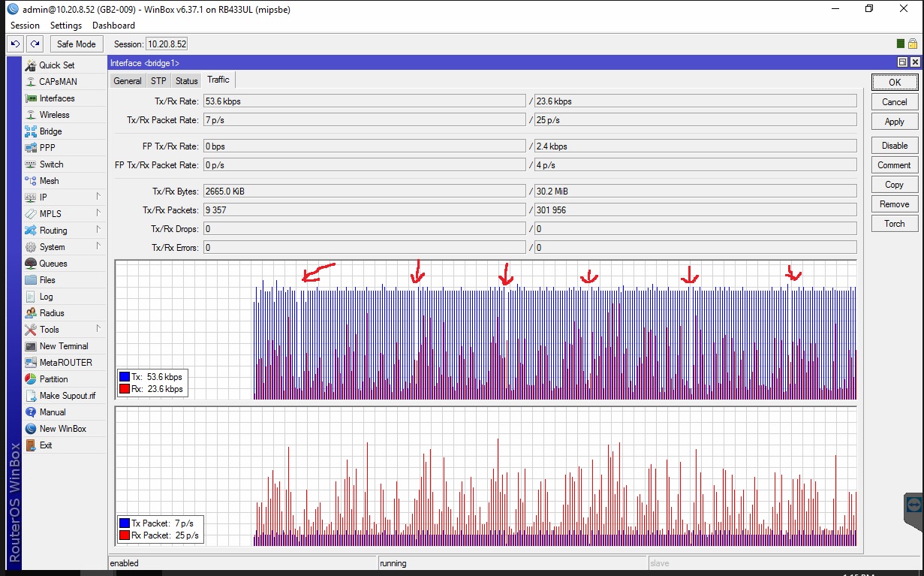Click the blue Tx Packet legend swatch
The height and width of the screenshot is (576, 924).
(125, 523)
